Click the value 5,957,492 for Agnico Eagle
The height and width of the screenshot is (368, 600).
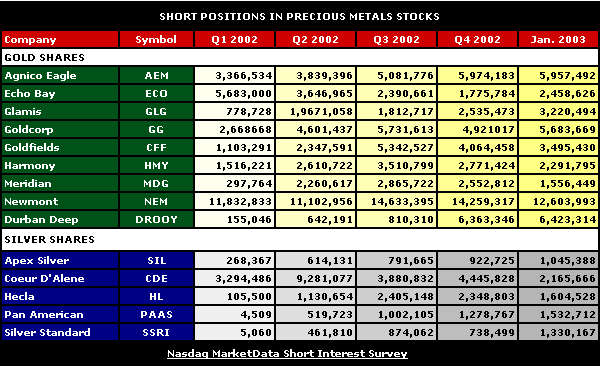pyautogui.click(x=567, y=76)
